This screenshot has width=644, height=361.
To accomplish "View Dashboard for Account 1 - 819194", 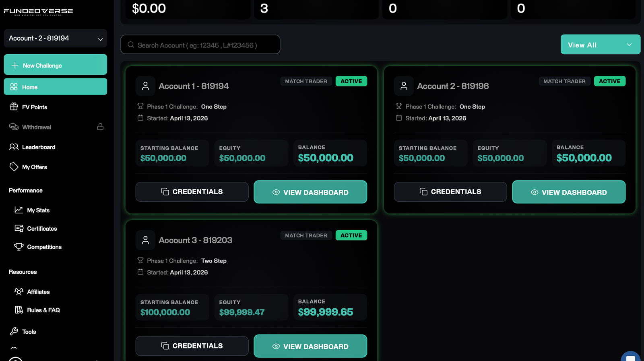I will click(310, 192).
